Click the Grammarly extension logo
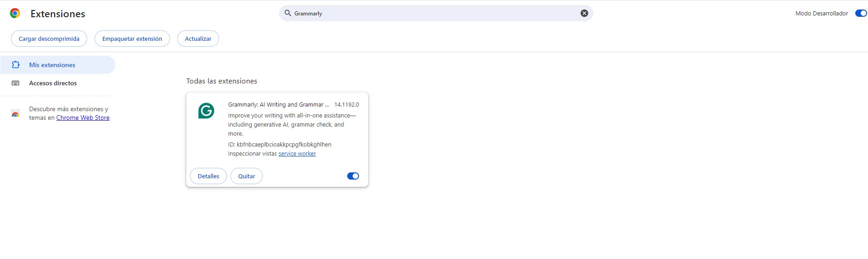 (x=206, y=111)
